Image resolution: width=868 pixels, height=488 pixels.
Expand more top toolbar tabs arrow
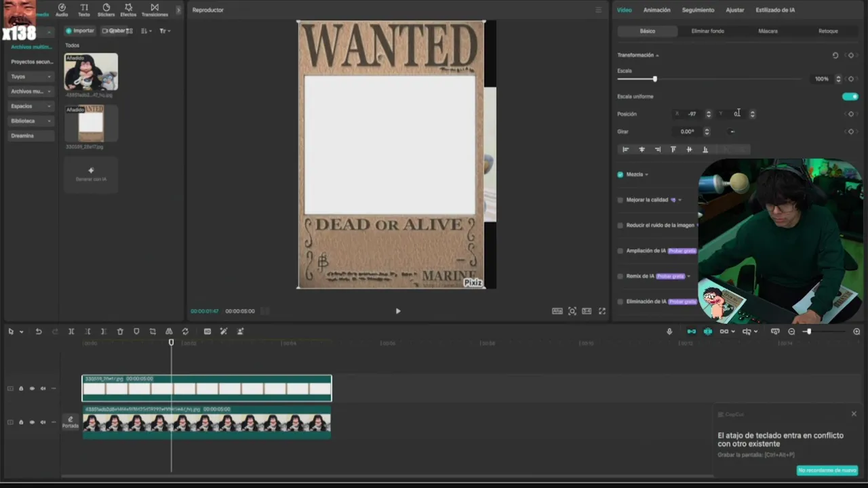click(x=178, y=10)
